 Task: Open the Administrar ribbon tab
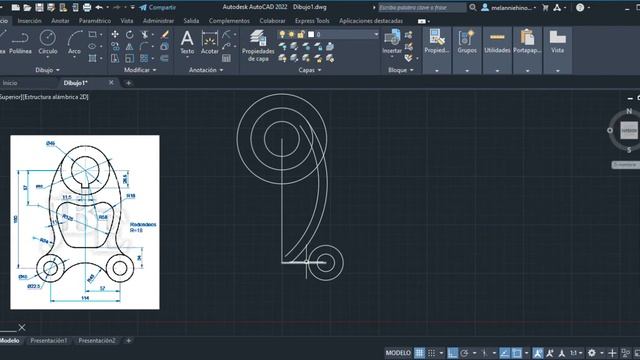click(x=158, y=21)
